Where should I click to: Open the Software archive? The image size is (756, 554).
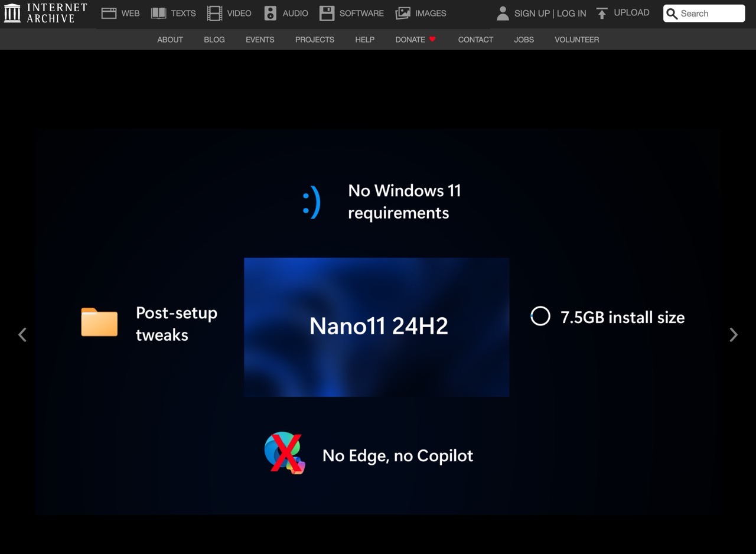click(x=327, y=12)
